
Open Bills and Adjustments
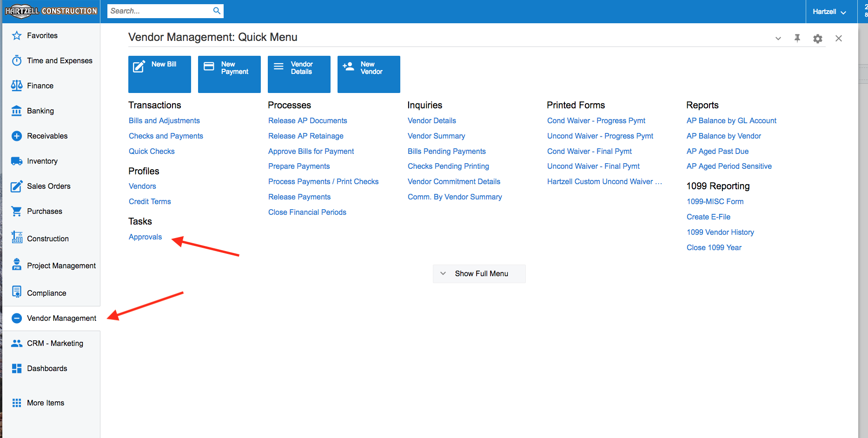pyautogui.click(x=164, y=120)
